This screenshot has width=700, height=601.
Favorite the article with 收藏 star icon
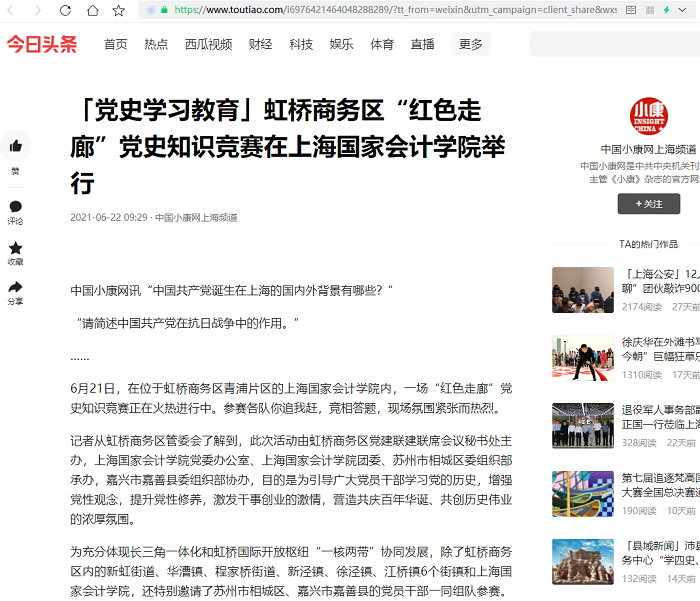(x=15, y=248)
